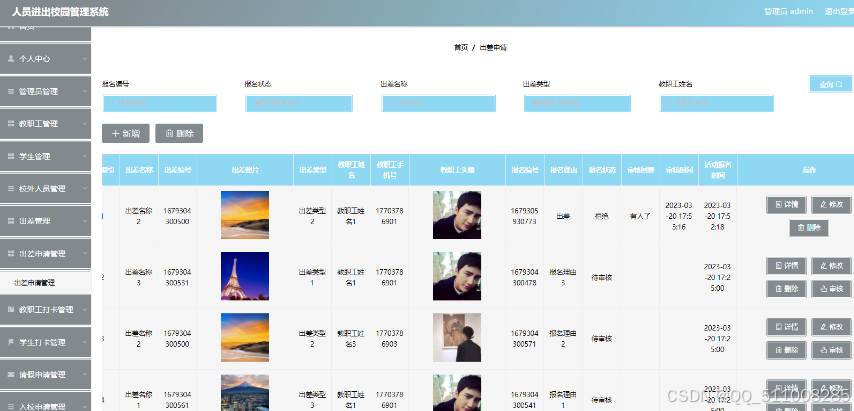This screenshot has width=854, height=411.
Task: Click the person icon beside 个人中心
Action: click(11, 59)
